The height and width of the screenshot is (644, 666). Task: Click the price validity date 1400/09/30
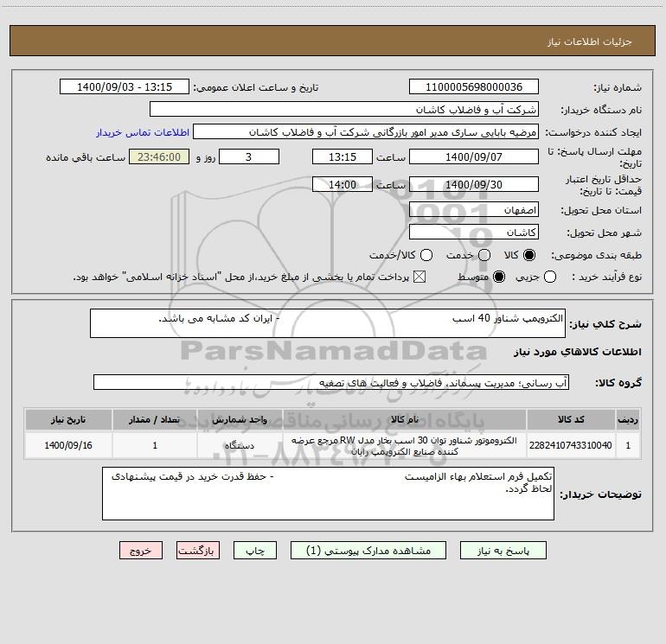(x=474, y=184)
